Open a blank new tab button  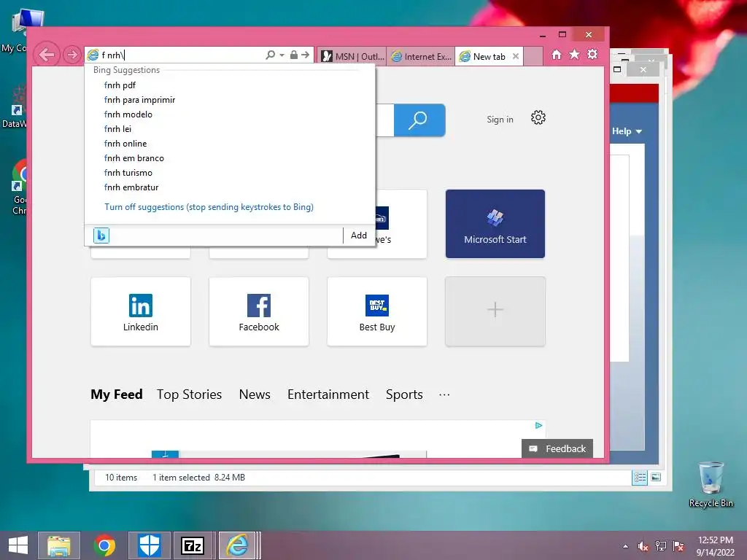tap(533, 56)
